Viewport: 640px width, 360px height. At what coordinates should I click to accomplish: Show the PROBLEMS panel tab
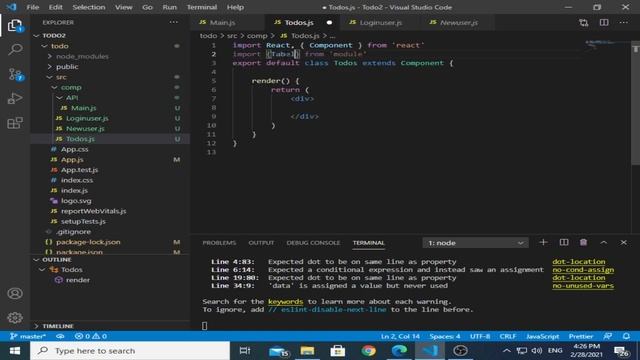coord(219,243)
